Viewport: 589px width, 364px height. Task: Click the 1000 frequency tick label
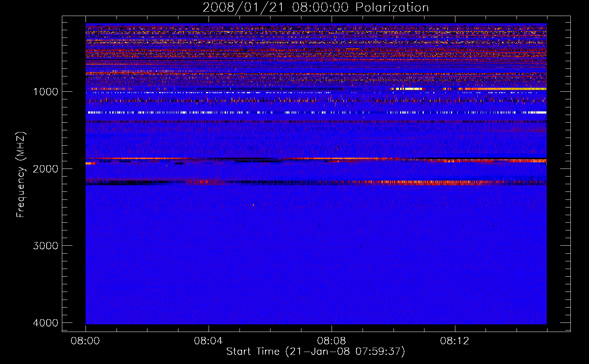pos(46,92)
